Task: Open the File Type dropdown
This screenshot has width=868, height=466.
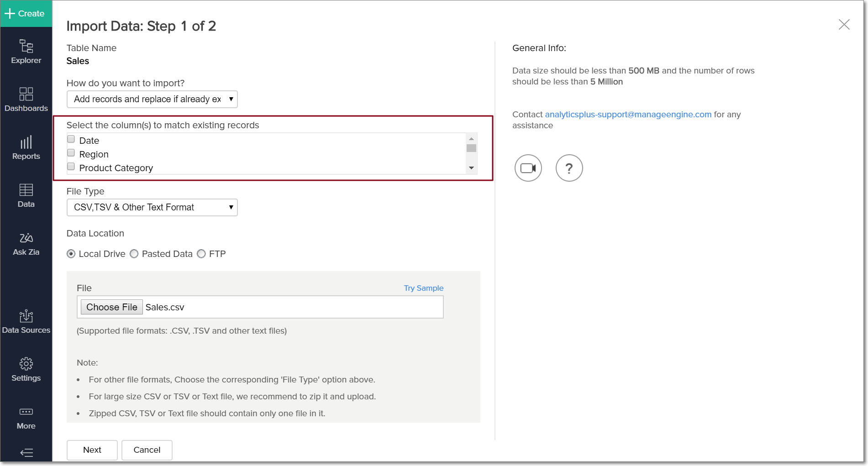Action: (x=152, y=207)
